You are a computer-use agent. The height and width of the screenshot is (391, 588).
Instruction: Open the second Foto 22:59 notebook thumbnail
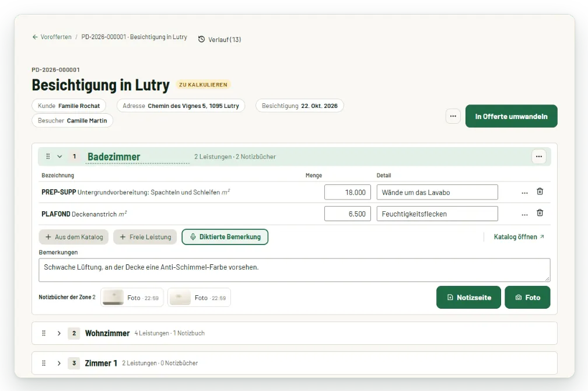pyautogui.click(x=199, y=298)
